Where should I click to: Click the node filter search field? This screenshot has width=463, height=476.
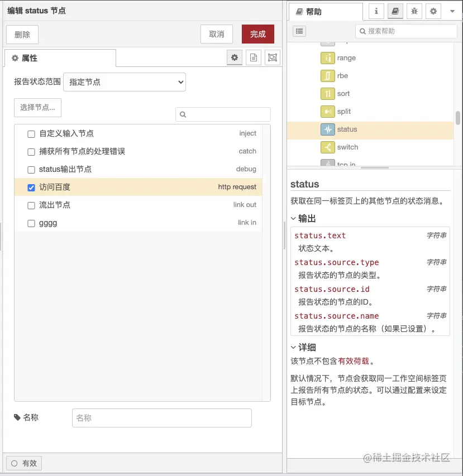[x=223, y=114]
